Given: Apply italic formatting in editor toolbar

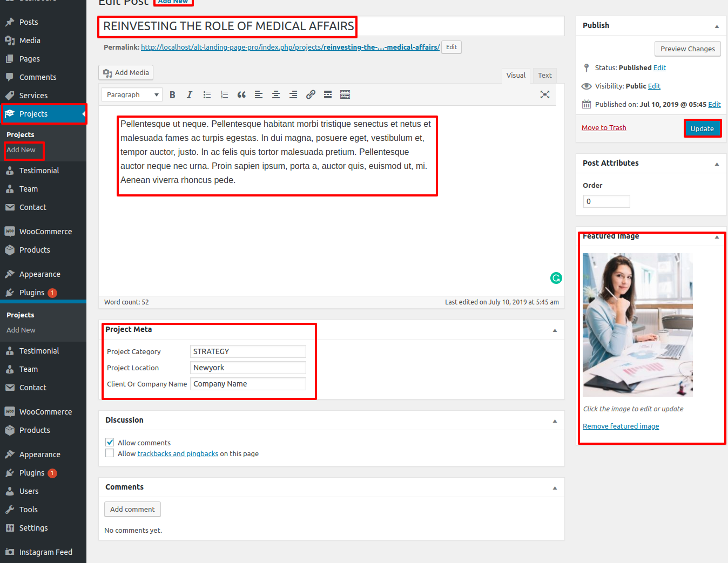Looking at the screenshot, I should pos(190,95).
